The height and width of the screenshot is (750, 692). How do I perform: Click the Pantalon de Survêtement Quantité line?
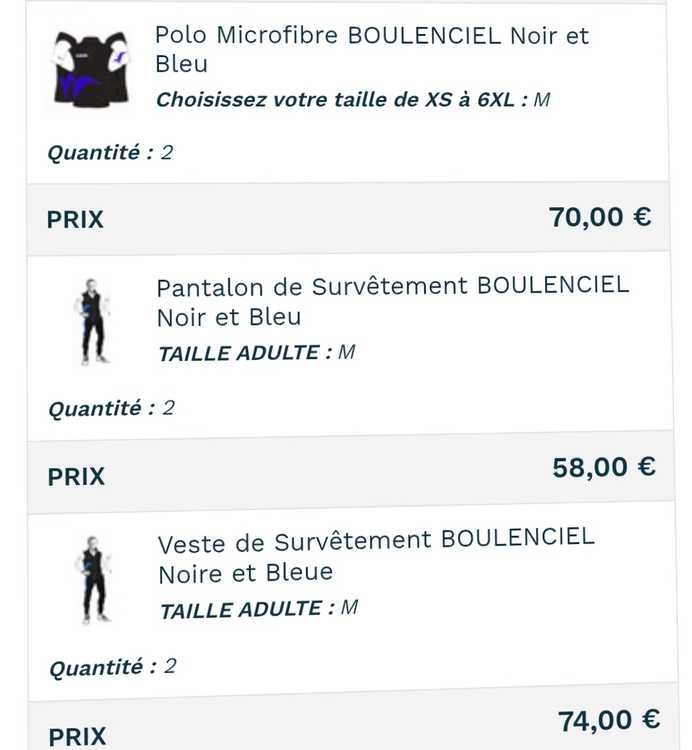pyautogui.click(x=111, y=408)
